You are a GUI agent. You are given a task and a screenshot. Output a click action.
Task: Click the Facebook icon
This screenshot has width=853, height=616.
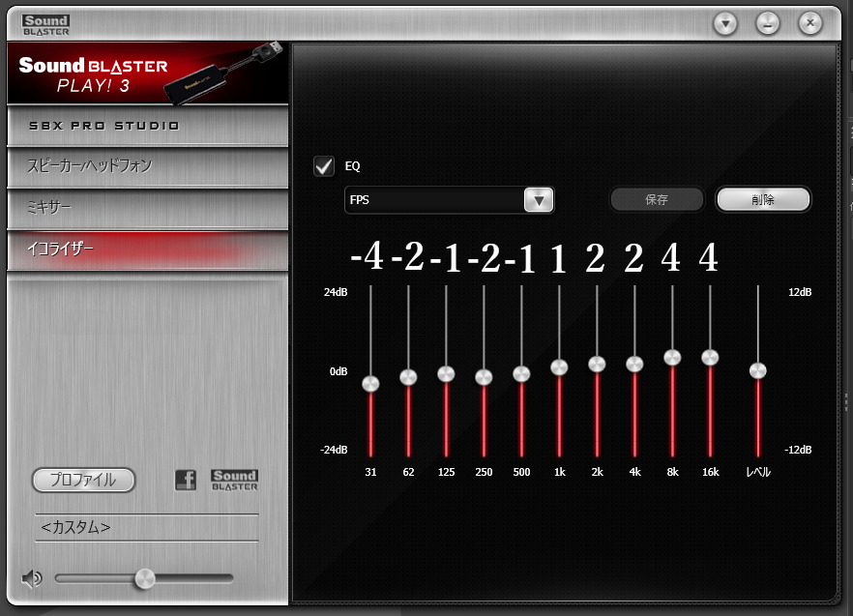(186, 480)
